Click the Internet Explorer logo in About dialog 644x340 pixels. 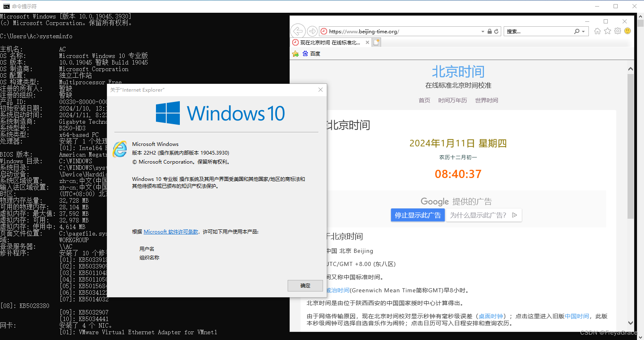tap(120, 149)
